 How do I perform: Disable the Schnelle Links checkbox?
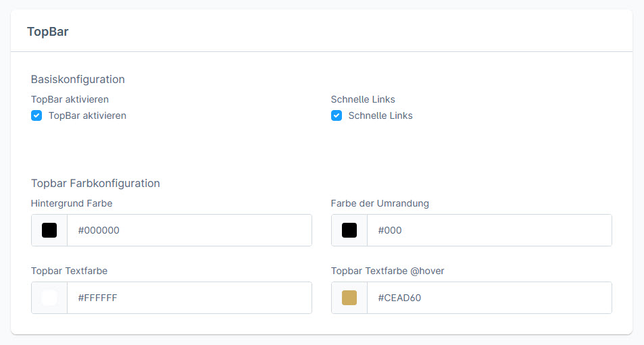click(x=337, y=115)
